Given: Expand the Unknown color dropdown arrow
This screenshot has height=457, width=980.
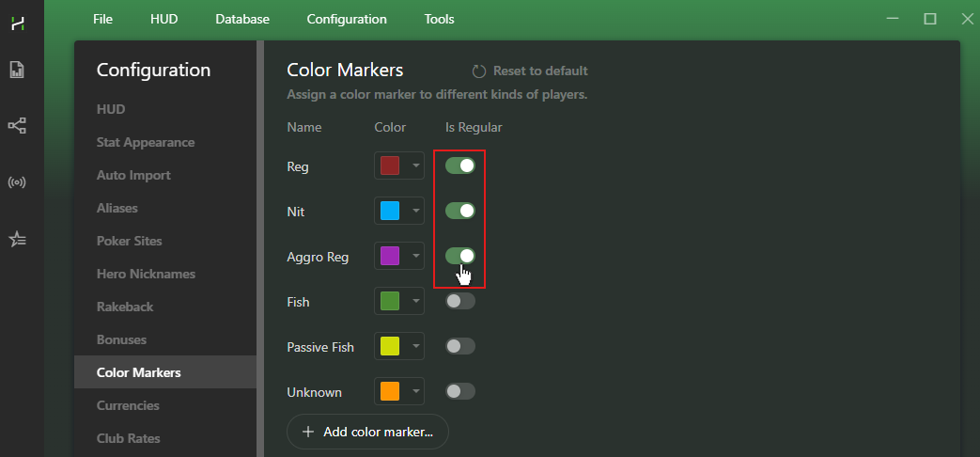Looking at the screenshot, I should click(415, 391).
